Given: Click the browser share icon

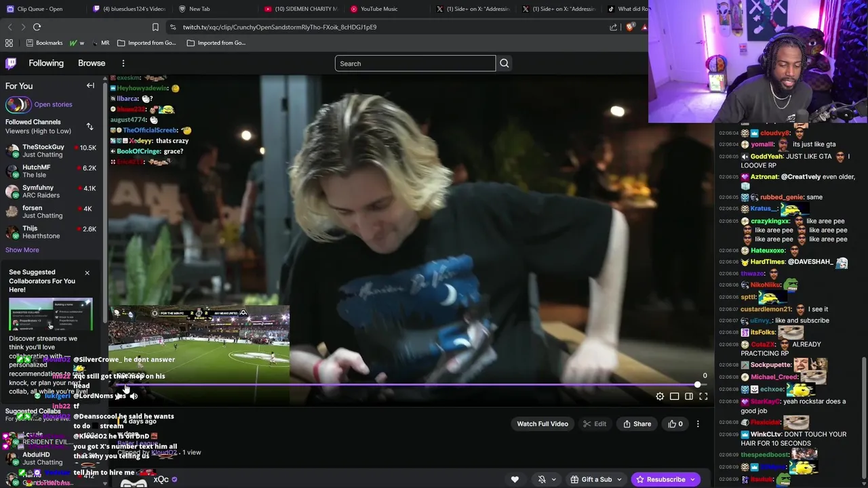Looking at the screenshot, I should 614,27.
